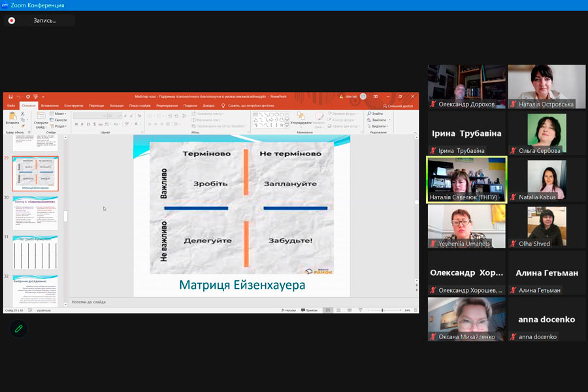Click Спільний доступ share button
This screenshot has width=588, height=392.
398,105
